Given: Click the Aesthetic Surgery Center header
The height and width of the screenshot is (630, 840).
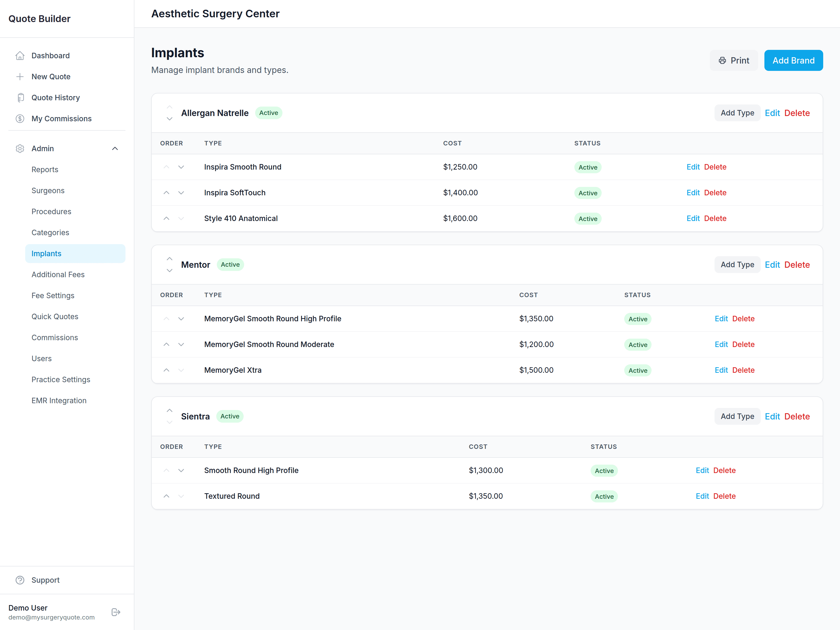Looking at the screenshot, I should click(215, 14).
